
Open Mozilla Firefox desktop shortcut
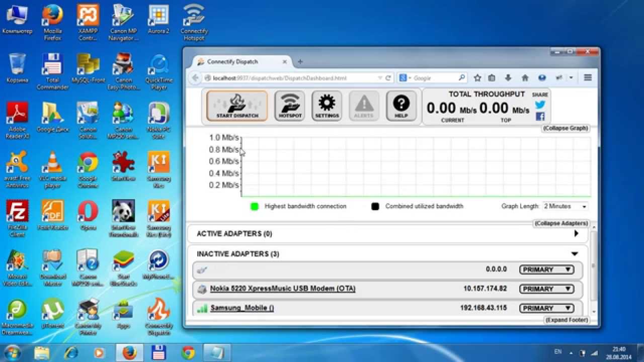pyautogui.click(x=53, y=22)
